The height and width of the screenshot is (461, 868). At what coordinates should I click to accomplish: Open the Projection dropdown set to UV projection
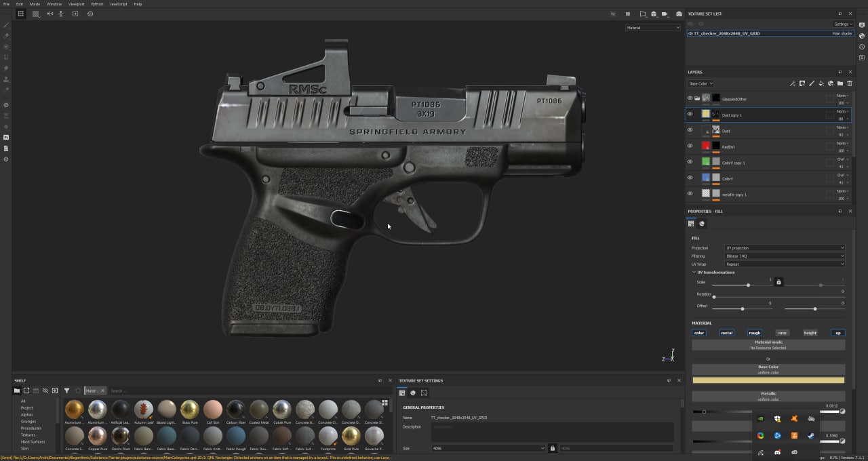click(x=785, y=248)
